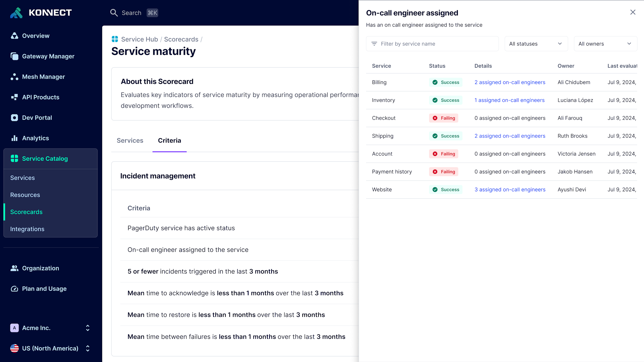Click the Scorecards breadcrumb link

181,39
